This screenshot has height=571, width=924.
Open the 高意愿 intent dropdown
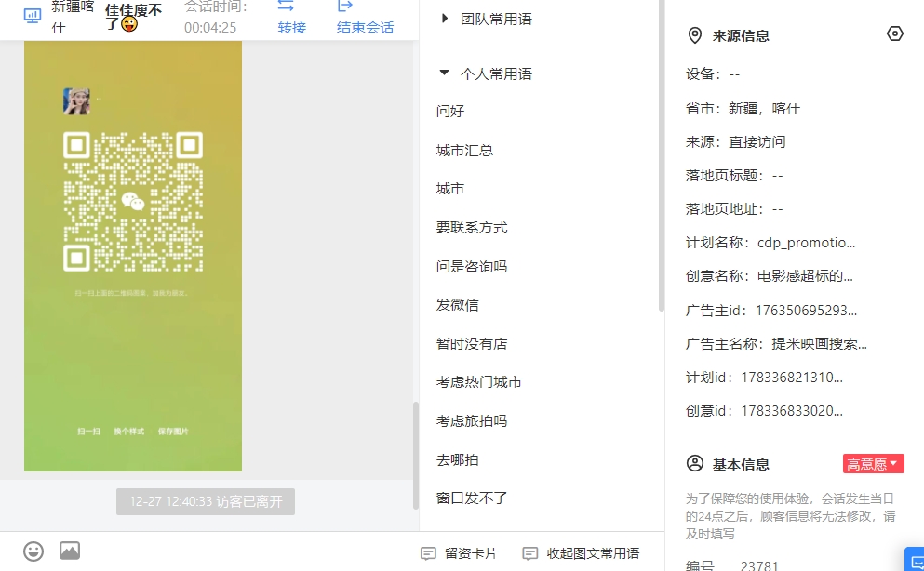pos(874,464)
